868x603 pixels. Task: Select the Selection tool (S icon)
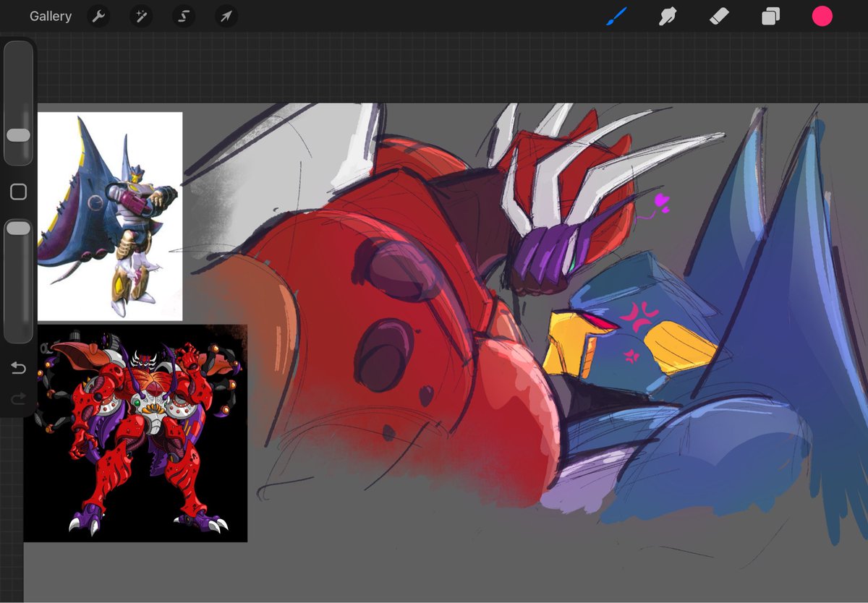[x=184, y=17]
